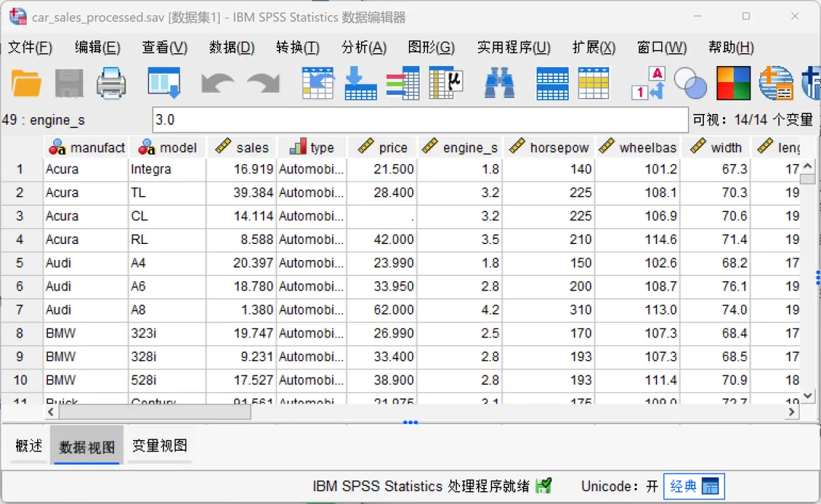Click the Undo arrow in the toolbar
This screenshot has width=821, height=504.
pyautogui.click(x=218, y=84)
